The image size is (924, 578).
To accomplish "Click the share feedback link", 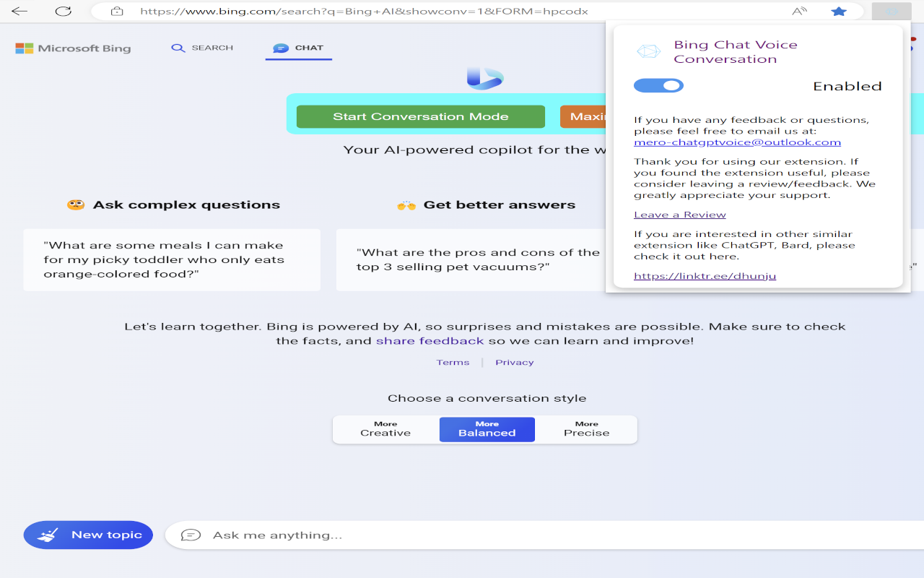I will [430, 340].
